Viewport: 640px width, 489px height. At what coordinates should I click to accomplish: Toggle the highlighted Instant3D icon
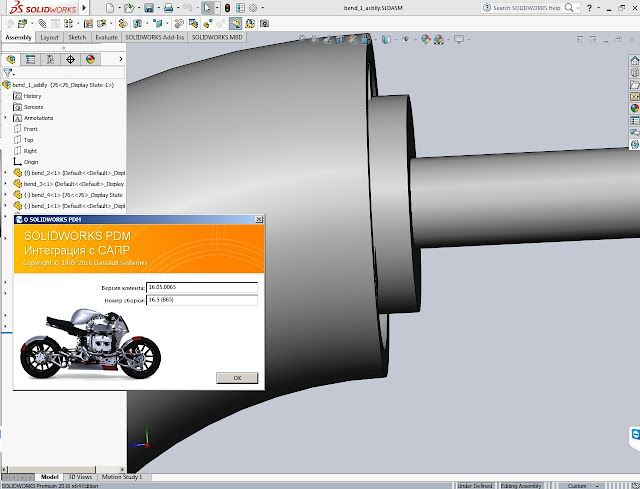(x=235, y=24)
